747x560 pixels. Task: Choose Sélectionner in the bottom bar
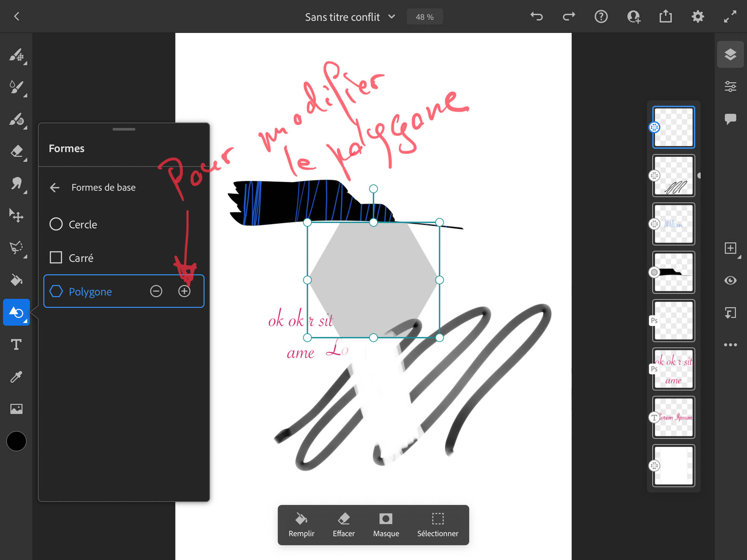click(437, 525)
